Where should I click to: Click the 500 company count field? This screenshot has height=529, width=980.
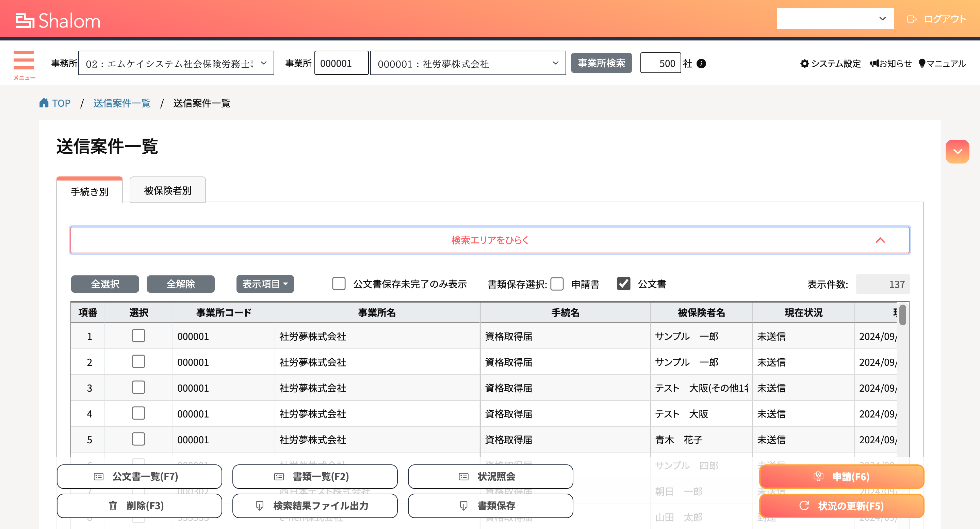[x=660, y=63]
